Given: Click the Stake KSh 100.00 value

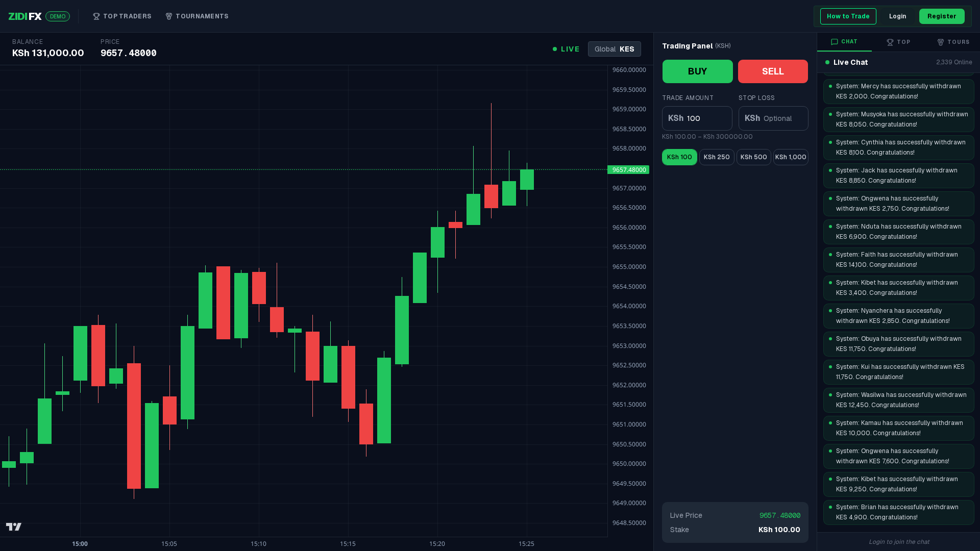Looking at the screenshot, I should 779,530.
